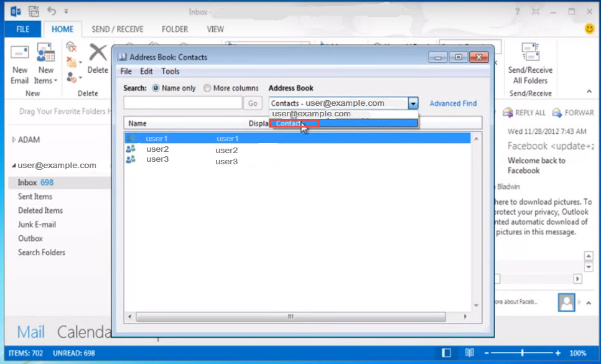Select the HOME ribbon tab

click(x=62, y=29)
